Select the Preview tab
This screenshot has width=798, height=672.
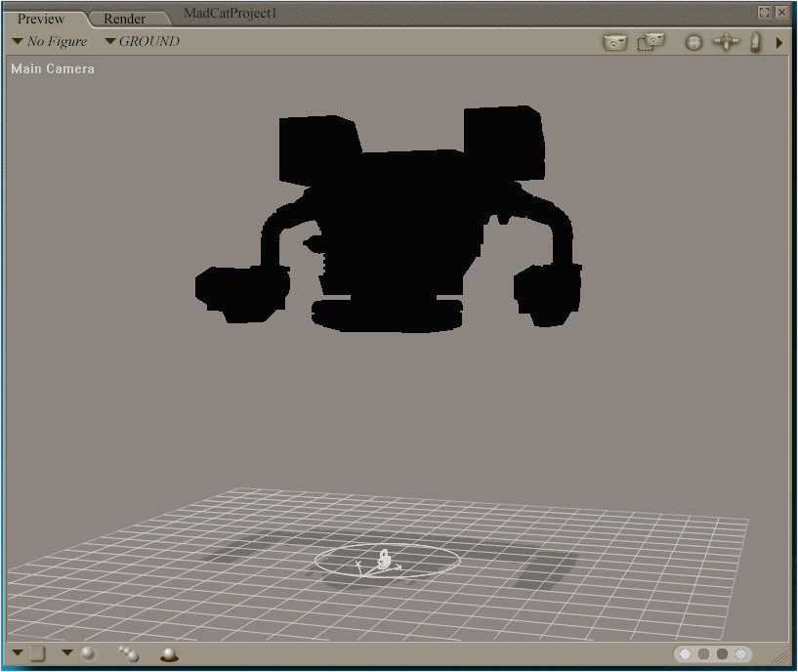coord(41,19)
